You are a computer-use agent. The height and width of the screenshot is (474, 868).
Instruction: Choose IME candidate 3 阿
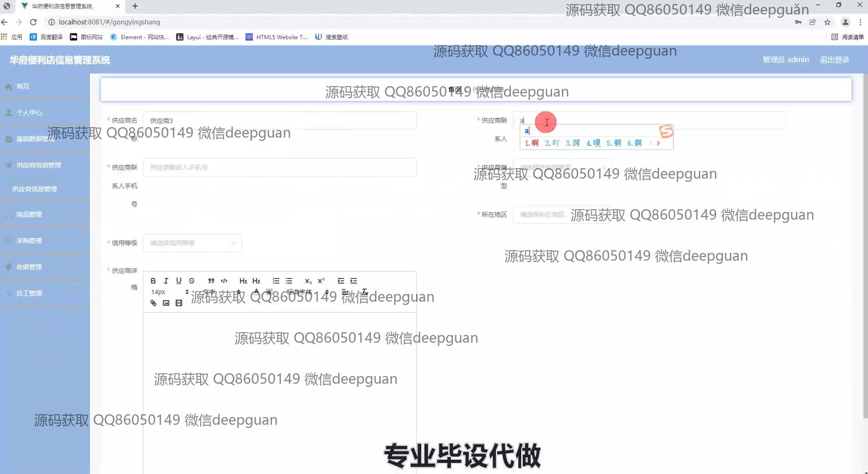[x=573, y=143]
